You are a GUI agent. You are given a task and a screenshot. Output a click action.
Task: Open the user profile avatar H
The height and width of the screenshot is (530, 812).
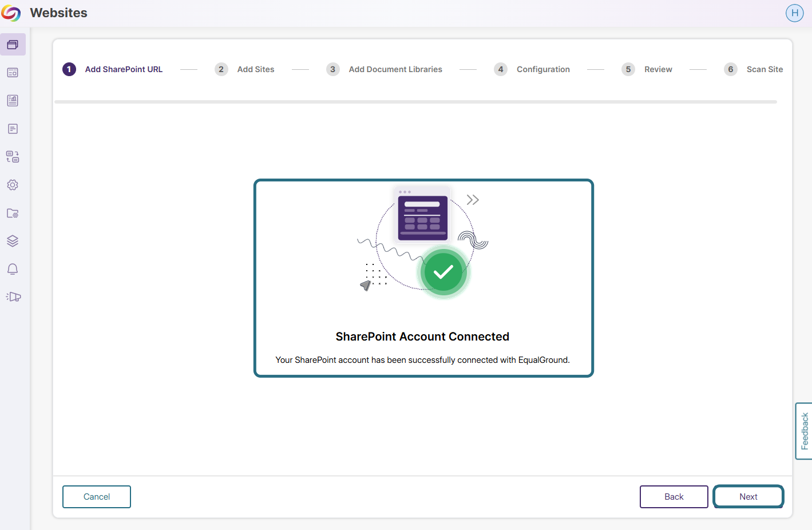click(x=794, y=13)
